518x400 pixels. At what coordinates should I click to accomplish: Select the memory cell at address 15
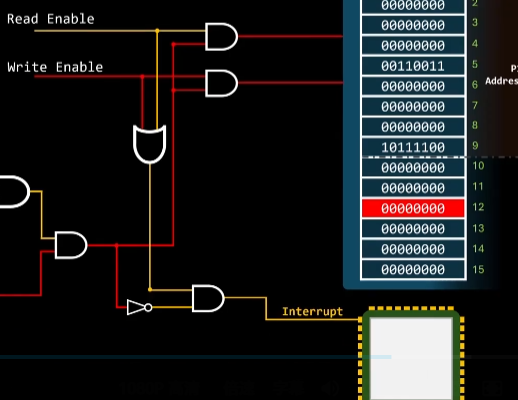coord(413,269)
